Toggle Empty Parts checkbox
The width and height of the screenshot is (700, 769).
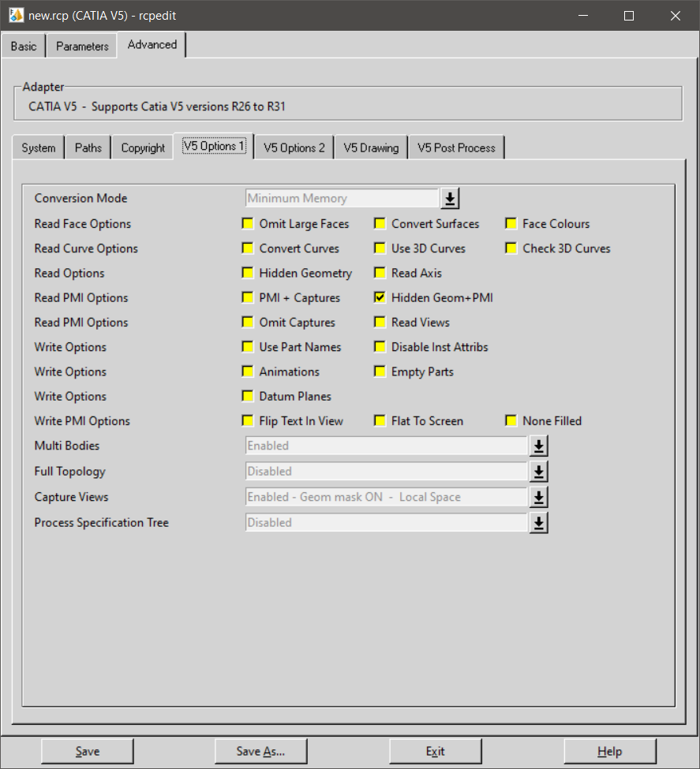point(380,371)
